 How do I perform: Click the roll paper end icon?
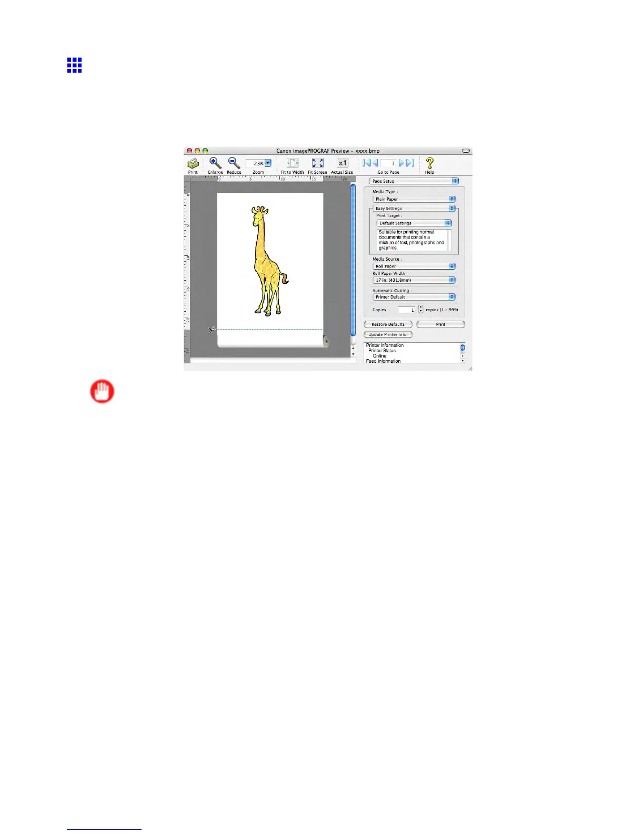(x=326, y=342)
